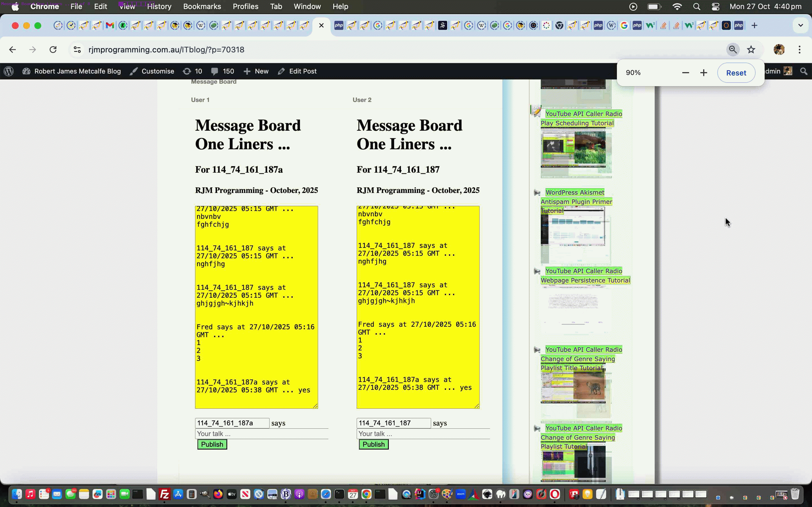The width and height of the screenshot is (812, 507).
Task: Open the History menu
Action: [x=159, y=6]
